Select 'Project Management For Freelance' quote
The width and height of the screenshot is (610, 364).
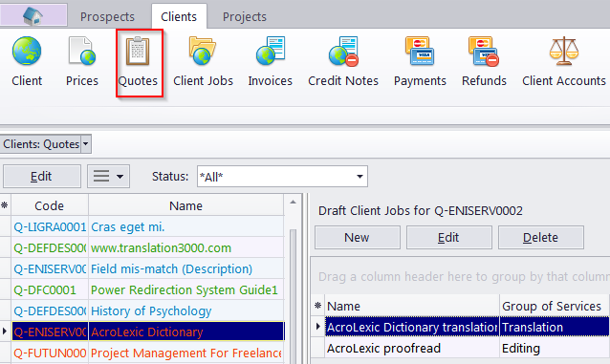[186, 353]
